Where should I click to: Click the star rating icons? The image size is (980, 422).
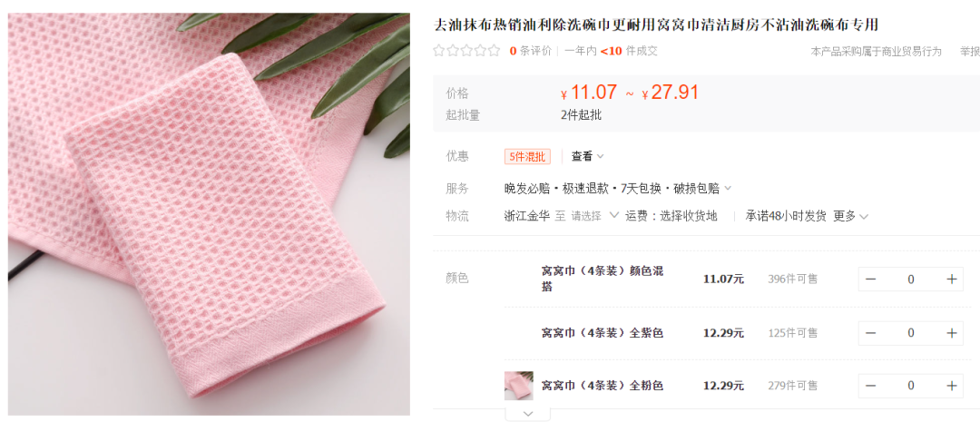tap(467, 51)
